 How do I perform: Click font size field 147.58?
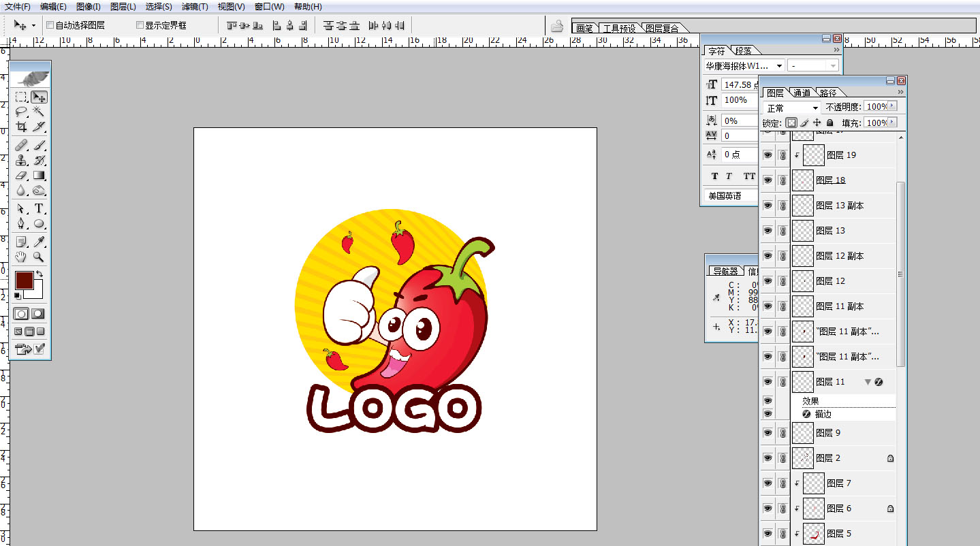tap(740, 85)
